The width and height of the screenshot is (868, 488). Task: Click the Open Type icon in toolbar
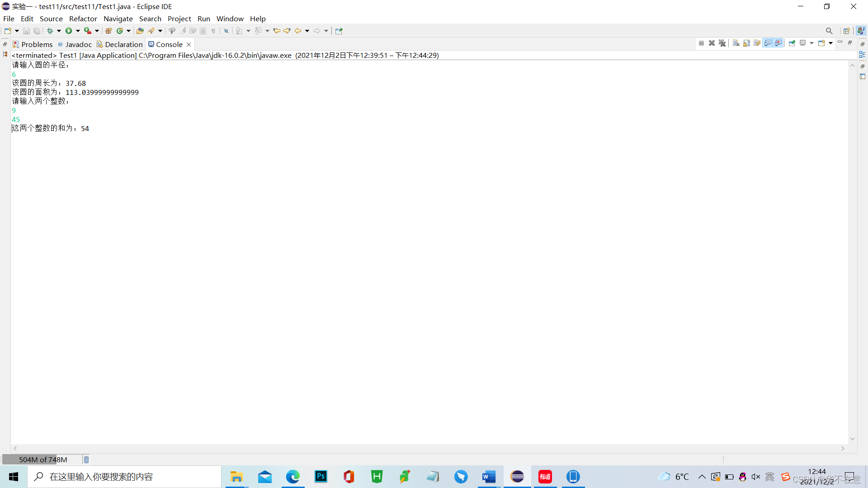tap(140, 31)
